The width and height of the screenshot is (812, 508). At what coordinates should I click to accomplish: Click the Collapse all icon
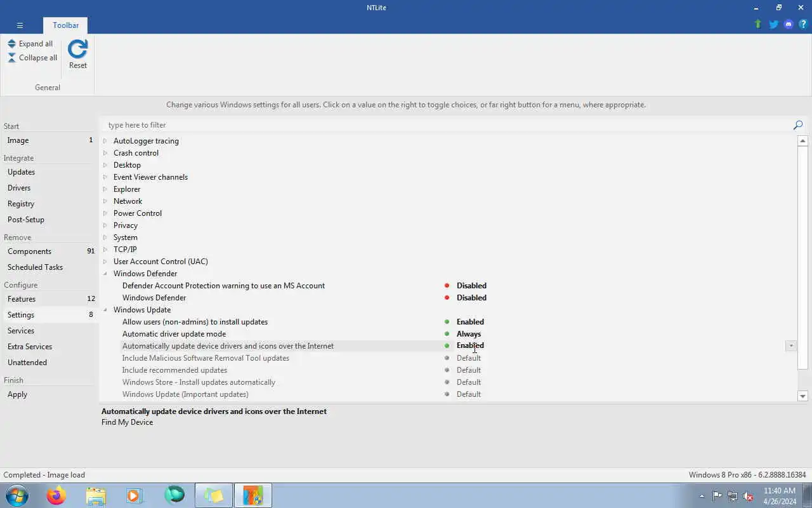[11, 58]
